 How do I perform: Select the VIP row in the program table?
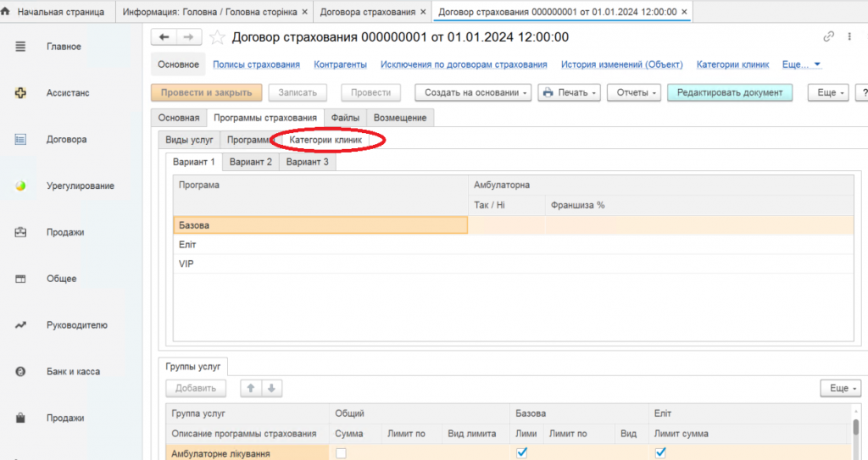tap(320, 264)
